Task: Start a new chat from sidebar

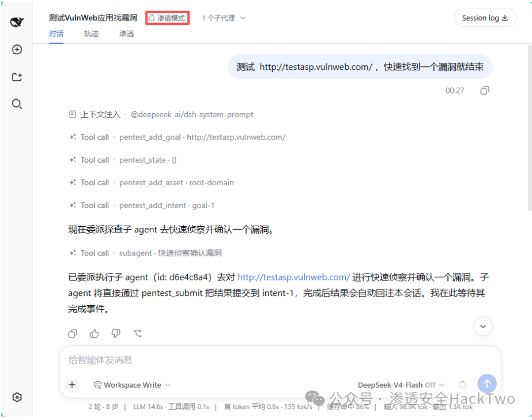Action: 17,50
